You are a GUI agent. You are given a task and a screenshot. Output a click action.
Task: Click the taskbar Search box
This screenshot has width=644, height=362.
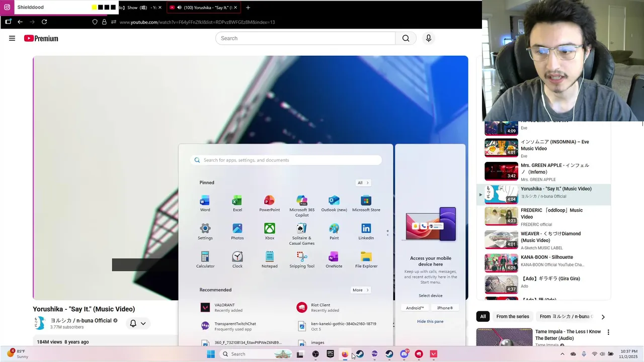(257, 354)
